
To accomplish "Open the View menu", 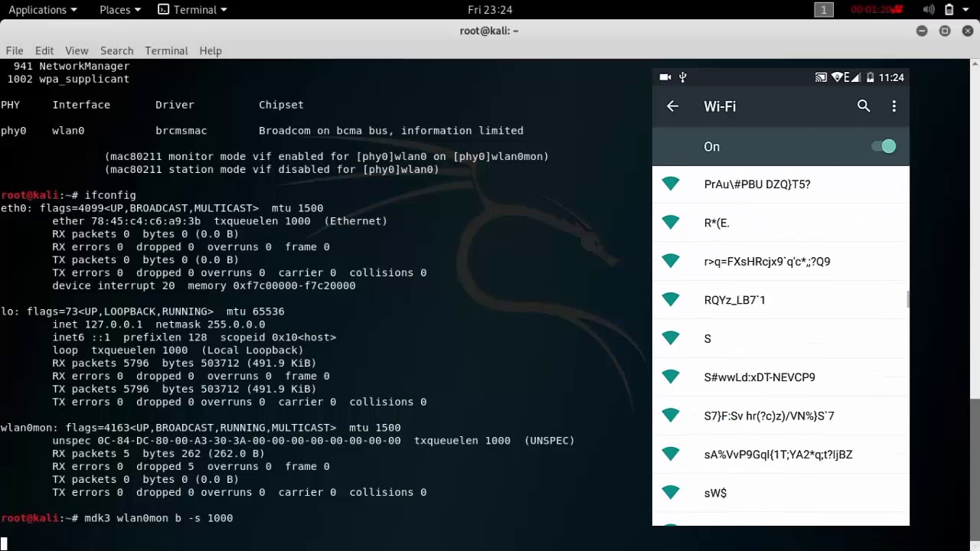I will [x=77, y=51].
